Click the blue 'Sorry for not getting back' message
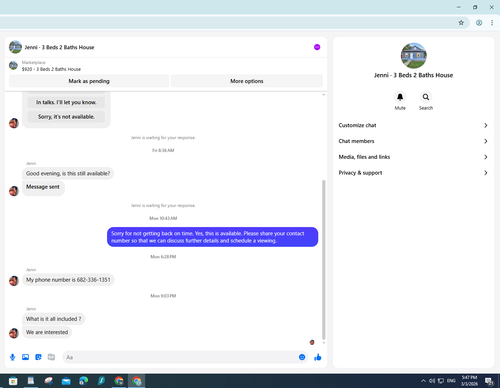The width and height of the screenshot is (500, 388). coord(212,237)
